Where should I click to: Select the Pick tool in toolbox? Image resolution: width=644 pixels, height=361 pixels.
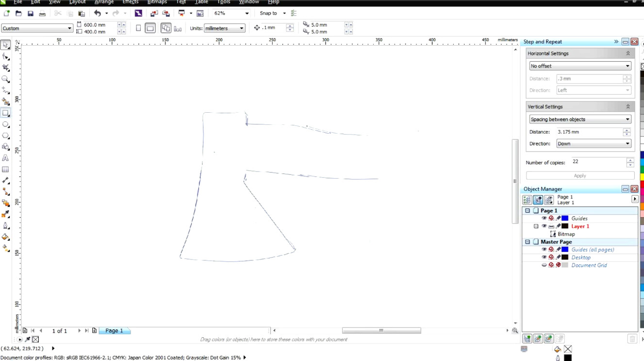(x=5, y=45)
